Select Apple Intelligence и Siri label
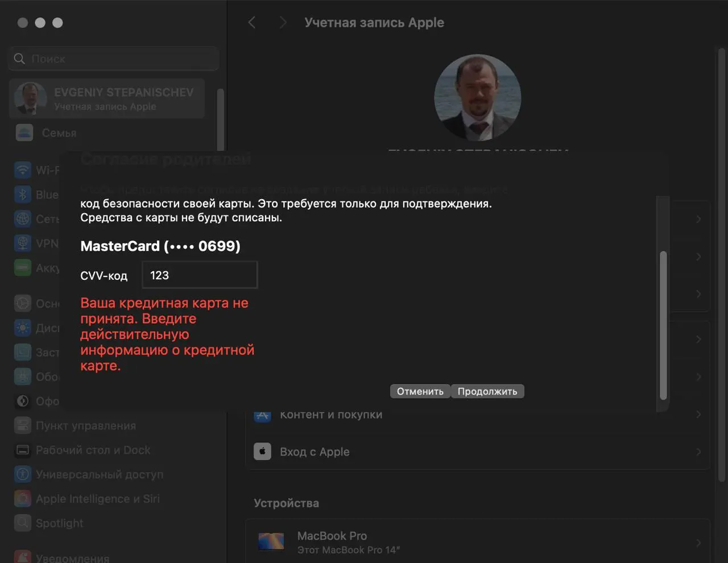 [x=98, y=499]
